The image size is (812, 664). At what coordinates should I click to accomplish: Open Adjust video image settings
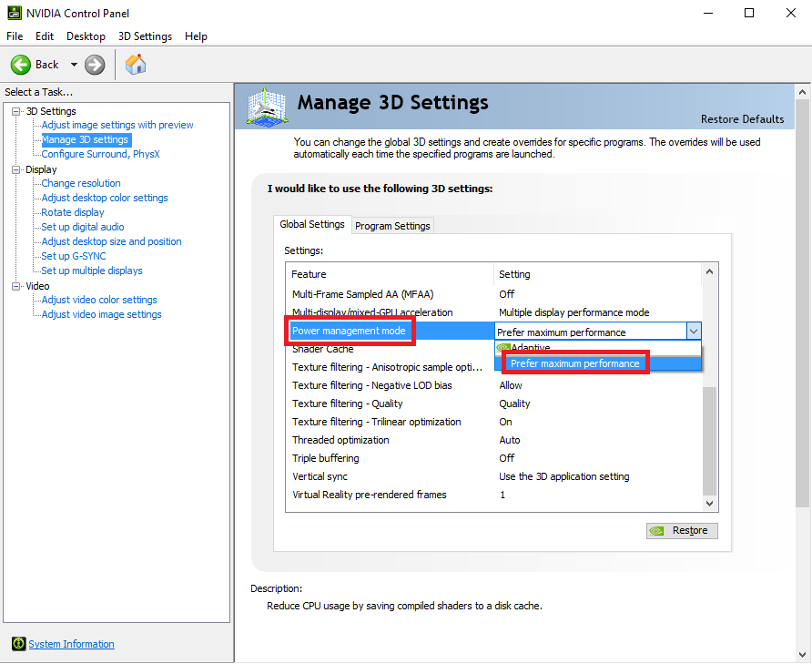(x=102, y=314)
